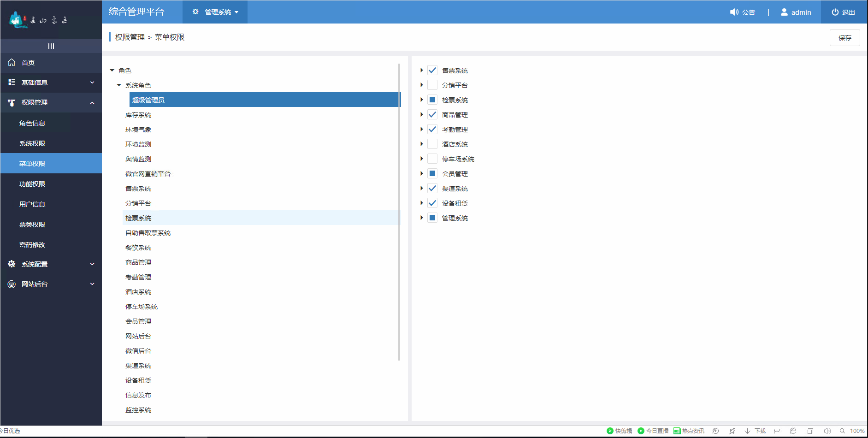
Task: Expand the 检票系统 permission node
Action: [x=421, y=100]
